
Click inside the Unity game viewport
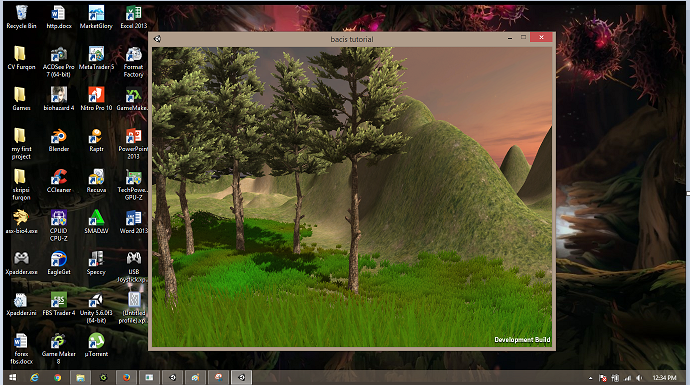tap(352, 197)
